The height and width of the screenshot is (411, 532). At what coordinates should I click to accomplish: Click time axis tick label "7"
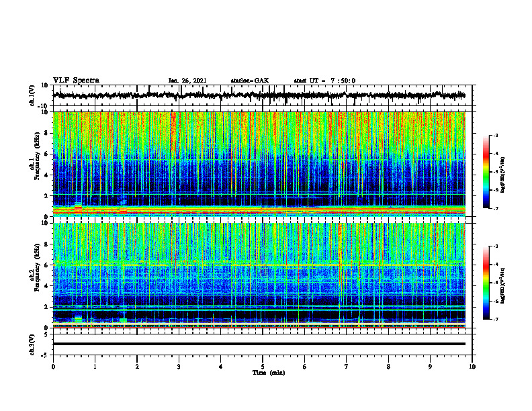[347, 367]
